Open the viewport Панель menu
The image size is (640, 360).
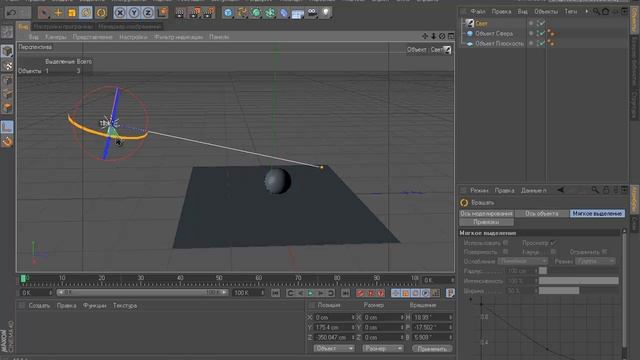(x=219, y=37)
